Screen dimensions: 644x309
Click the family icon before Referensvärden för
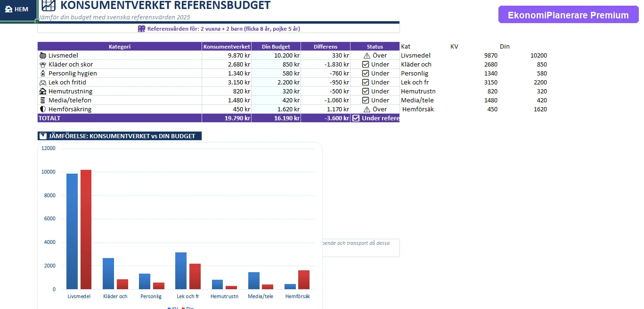[141, 29]
